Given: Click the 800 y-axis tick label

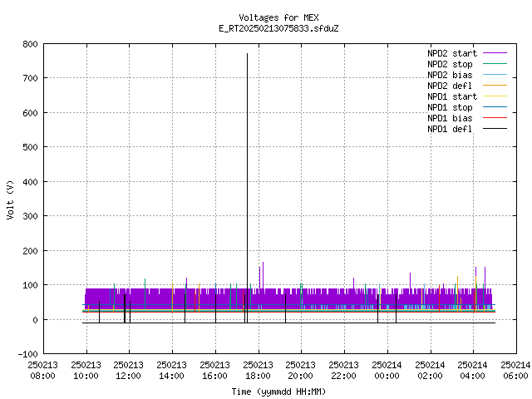Looking at the screenshot, I should click(x=30, y=44).
